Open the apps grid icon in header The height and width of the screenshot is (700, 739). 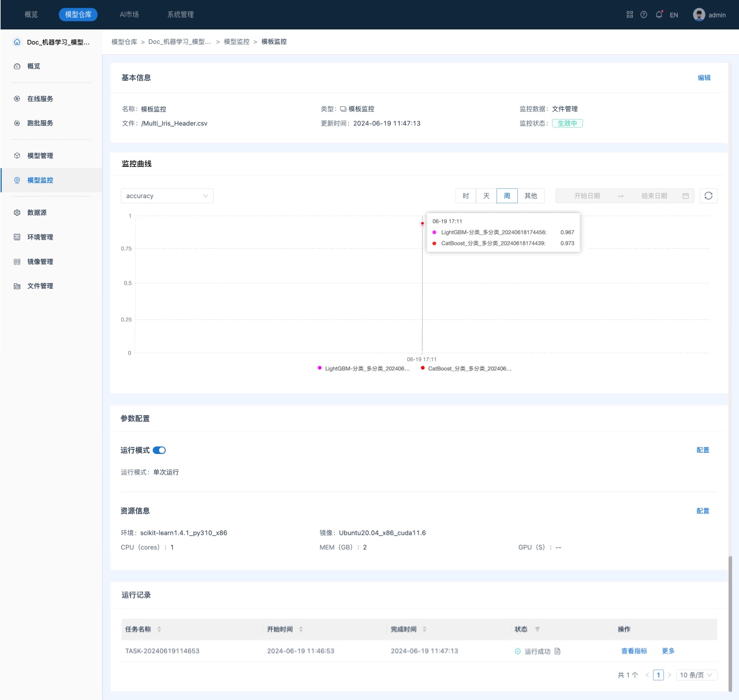[x=630, y=14]
